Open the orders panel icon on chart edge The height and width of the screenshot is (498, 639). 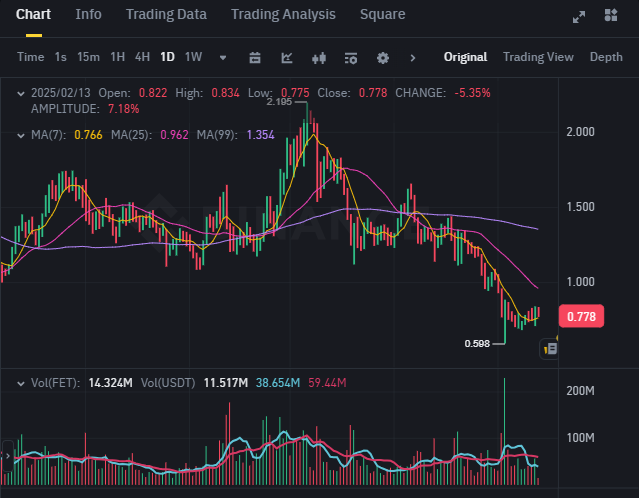click(x=549, y=349)
